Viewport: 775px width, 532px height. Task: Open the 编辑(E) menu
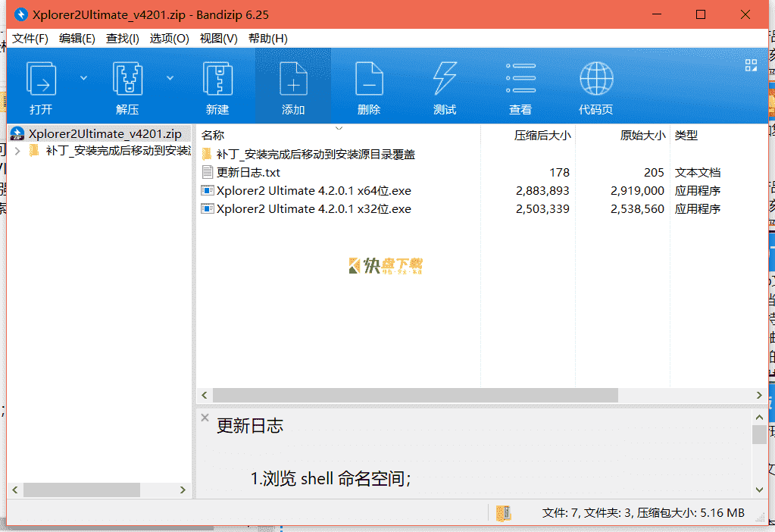coord(77,39)
